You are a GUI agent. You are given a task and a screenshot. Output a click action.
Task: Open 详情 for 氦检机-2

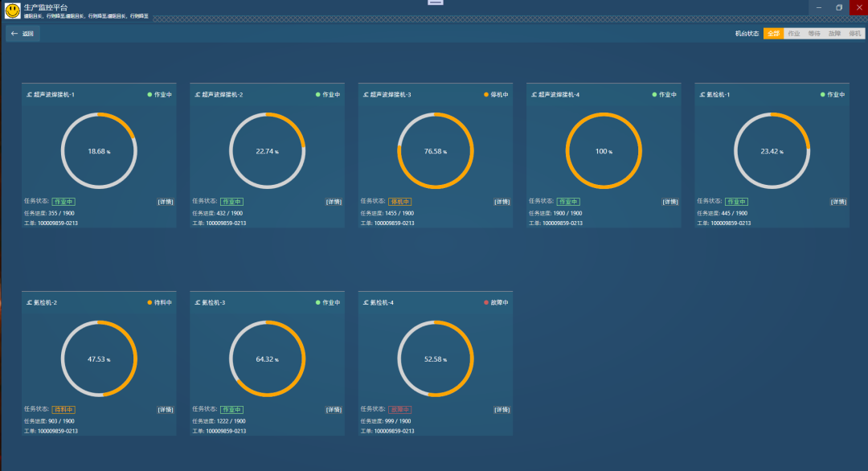pyautogui.click(x=166, y=410)
